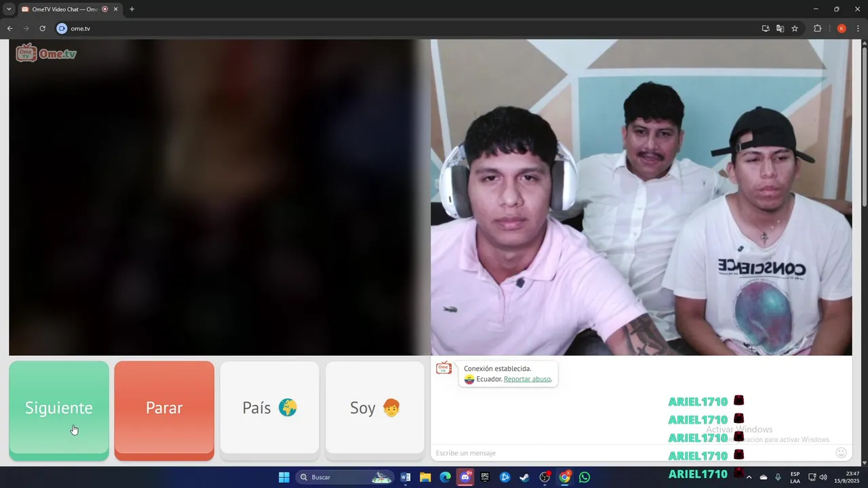The width and height of the screenshot is (868, 488).
Task: Click the install app icon in address bar
Action: coord(766,28)
